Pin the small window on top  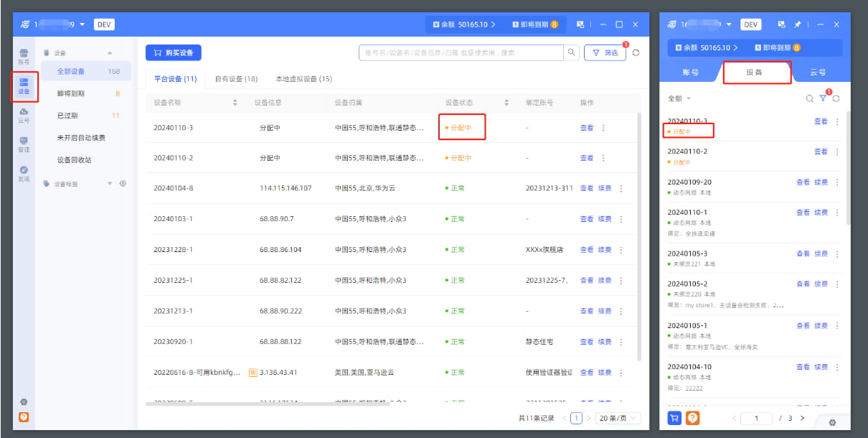click(798, 24)
